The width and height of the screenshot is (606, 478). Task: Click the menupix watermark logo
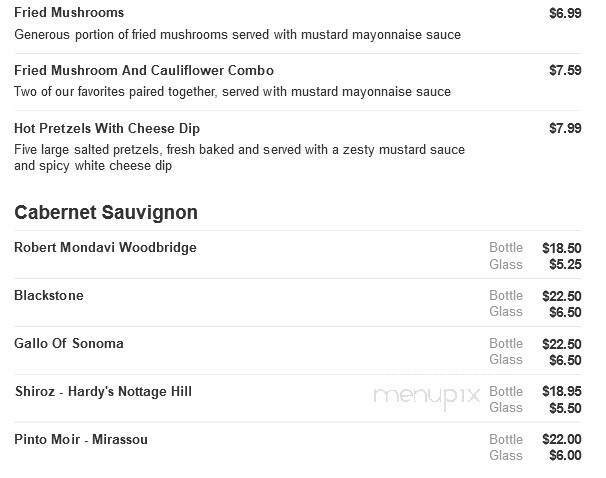point(427,397)
